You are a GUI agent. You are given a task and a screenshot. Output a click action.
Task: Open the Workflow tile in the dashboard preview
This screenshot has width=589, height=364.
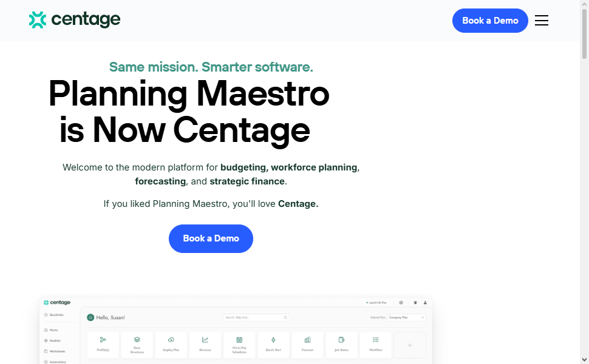tap(376, 345)
